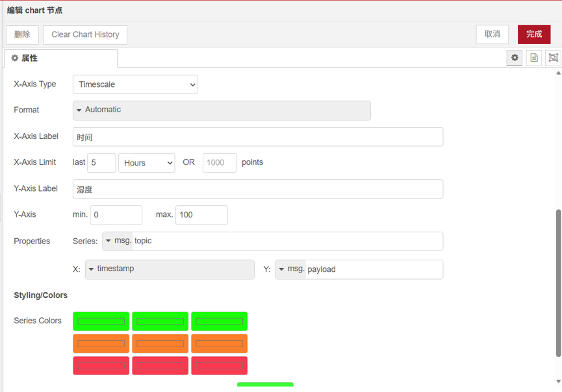
Task: Pick first green series color swatch
Action: (x=101, y=321)
